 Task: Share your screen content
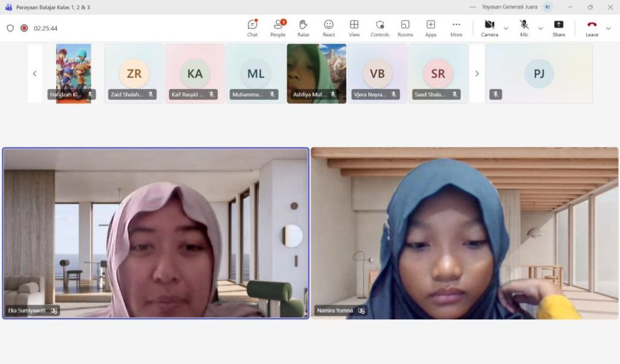[559, 27]
